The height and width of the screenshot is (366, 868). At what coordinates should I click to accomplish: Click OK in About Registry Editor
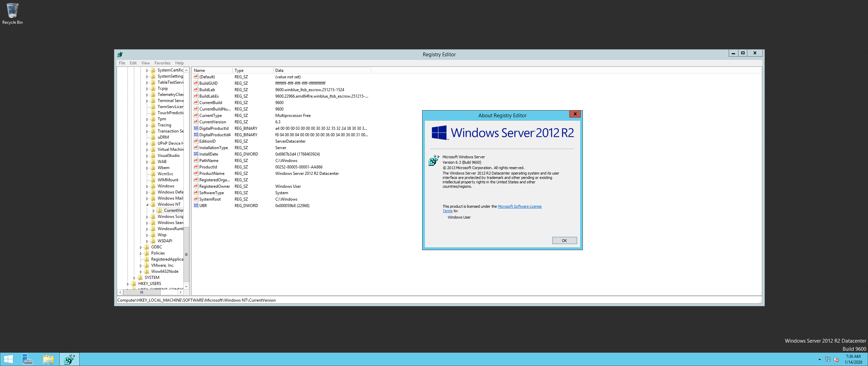(564, 241)
